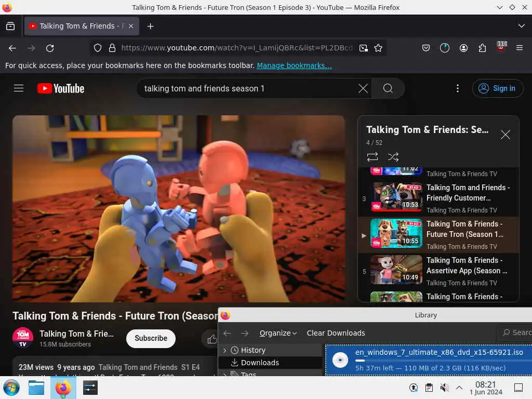List all tabs dropdown arrow
Image resolution: width=532 pixels, height=399 pixels.
tap(522, 26)
